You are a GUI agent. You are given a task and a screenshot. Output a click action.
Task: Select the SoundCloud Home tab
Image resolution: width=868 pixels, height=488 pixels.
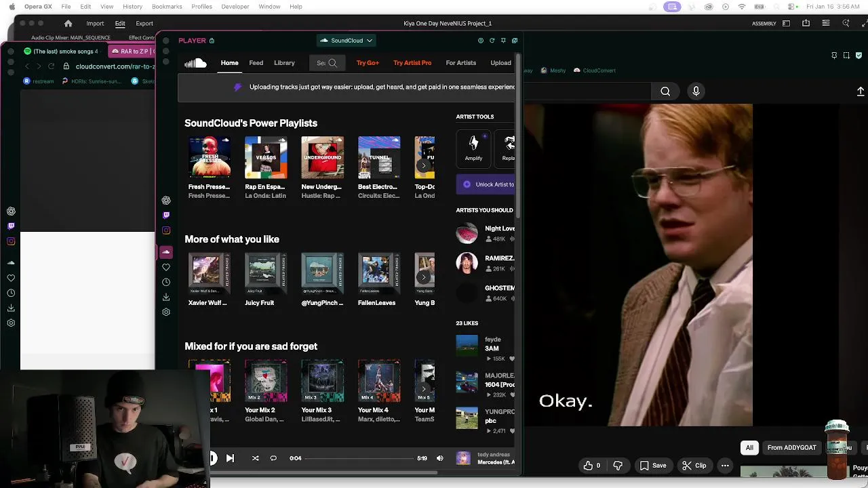click(x=229, y=63)
